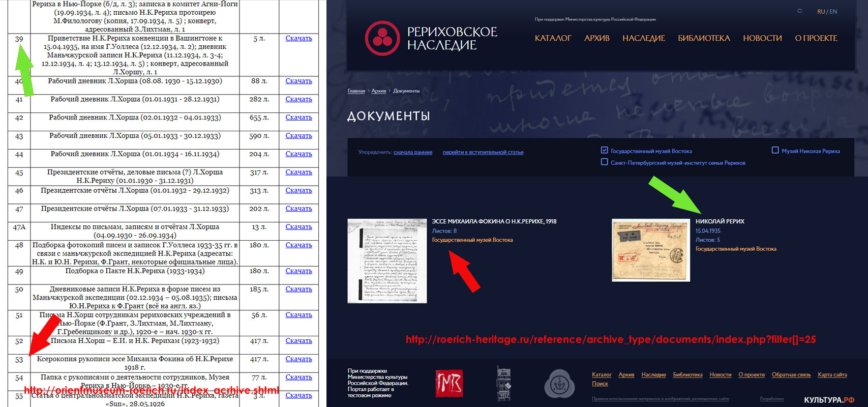The height and width of the screenshot is (407, 868).
Task: Click footer Новости link
Action: click(721, 374)
